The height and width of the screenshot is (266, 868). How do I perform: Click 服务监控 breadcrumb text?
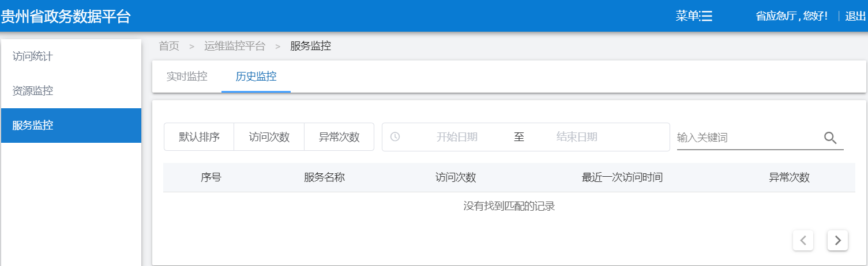coord(311,46)
